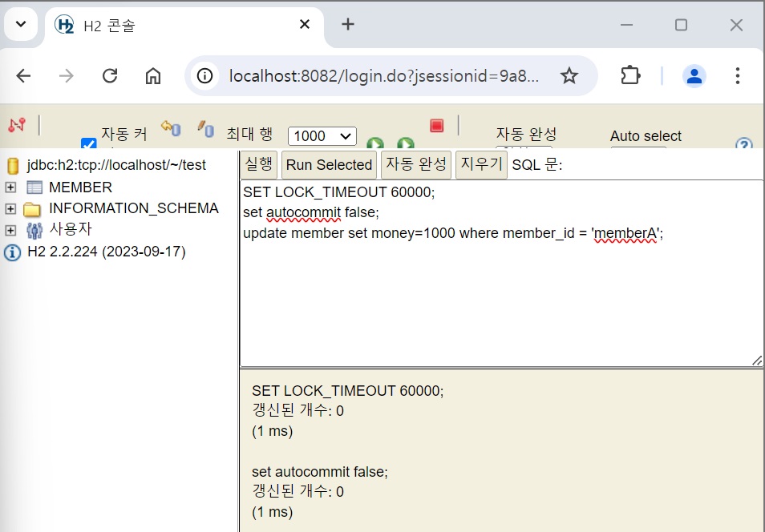765x532 pixels.
Task: Expand the 사용자 users node
Action: pyautogui.click(x=10, y=230)
